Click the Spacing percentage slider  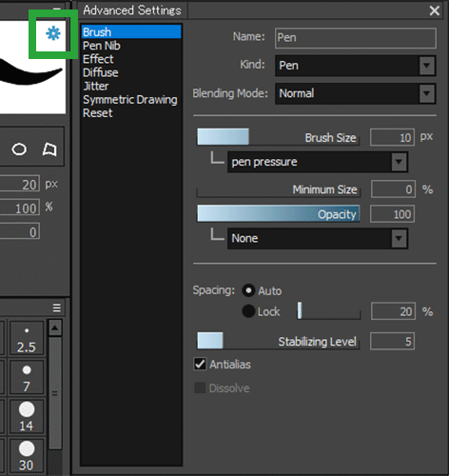[x=329, y=310]
